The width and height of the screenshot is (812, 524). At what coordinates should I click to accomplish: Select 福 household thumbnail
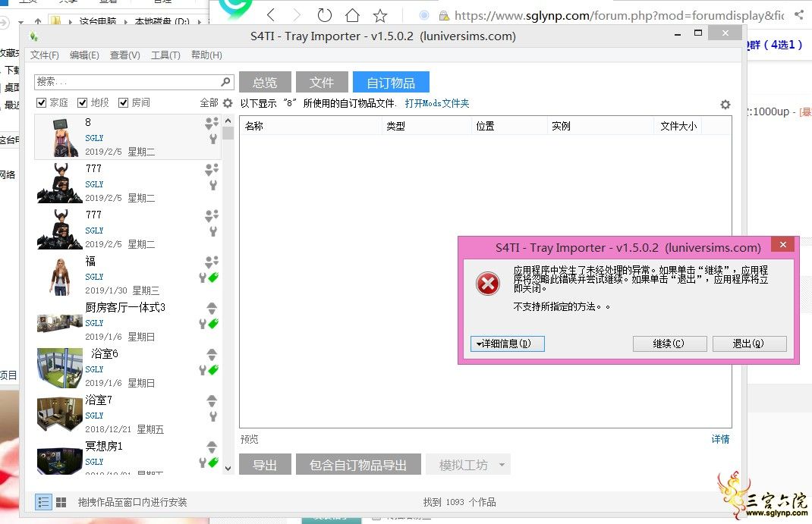[x=60, y=277]
